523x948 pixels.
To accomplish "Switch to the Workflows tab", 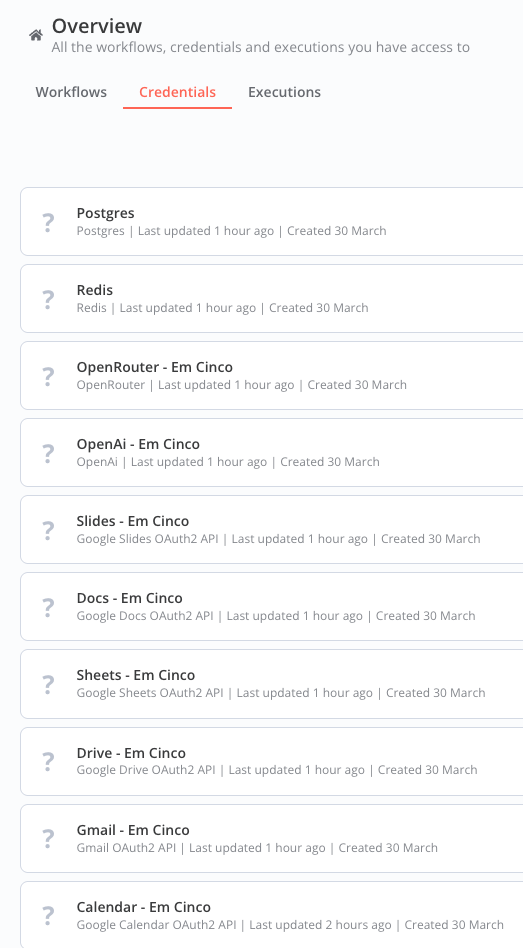I will pyautogui.click(x=71, y=92).
